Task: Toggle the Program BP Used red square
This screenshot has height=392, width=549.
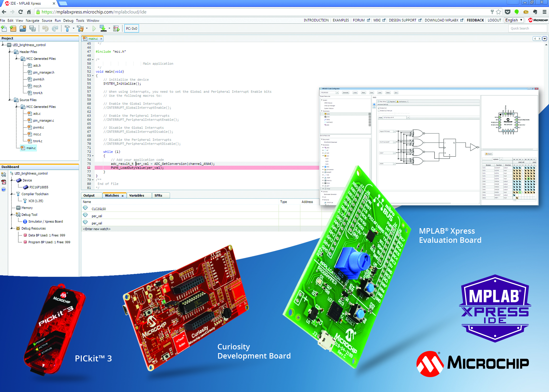Action: click(x=25, y=242)
